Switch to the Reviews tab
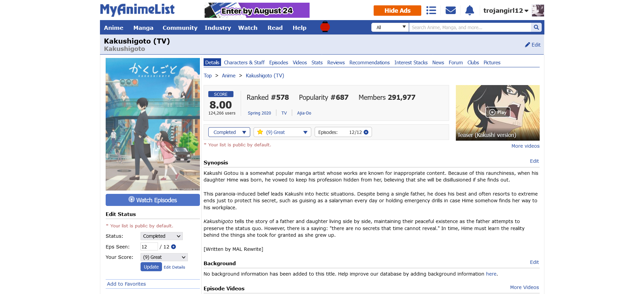Viewport: 644px width, 294px height. 336,63
